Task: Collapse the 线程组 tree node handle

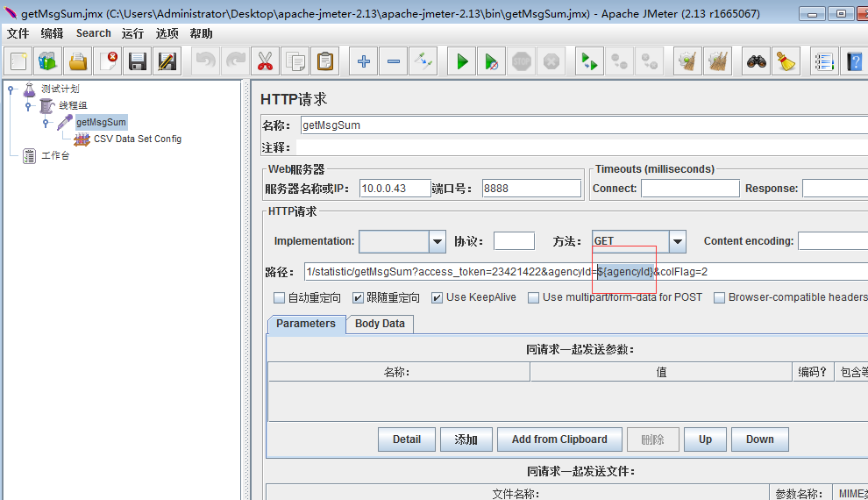Action: pyautogui.click(x=28, y=106)
